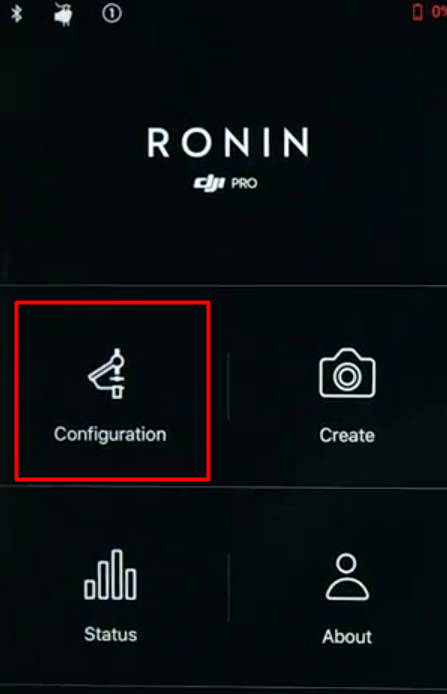This screenshot has height=694, width=447.
Task: Open Configuration via the gimbal arm icon
Action: click(108, 374)
